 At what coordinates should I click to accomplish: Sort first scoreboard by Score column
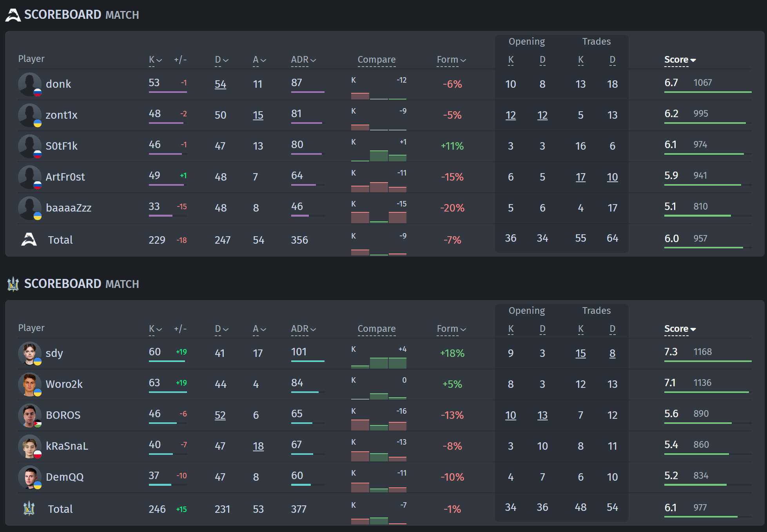tap(680, 60)
